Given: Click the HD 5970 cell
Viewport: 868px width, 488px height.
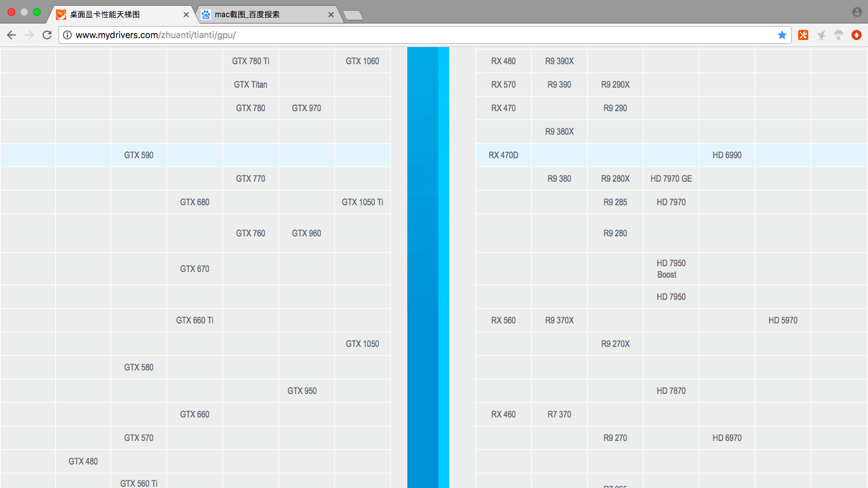Looking at the screenshot, I should (783, 320).
